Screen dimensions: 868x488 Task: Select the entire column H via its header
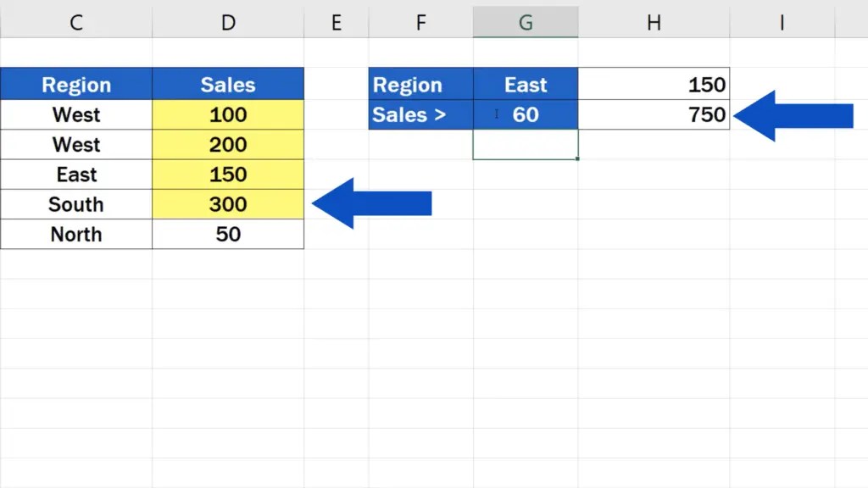click(x=654, y=22)
